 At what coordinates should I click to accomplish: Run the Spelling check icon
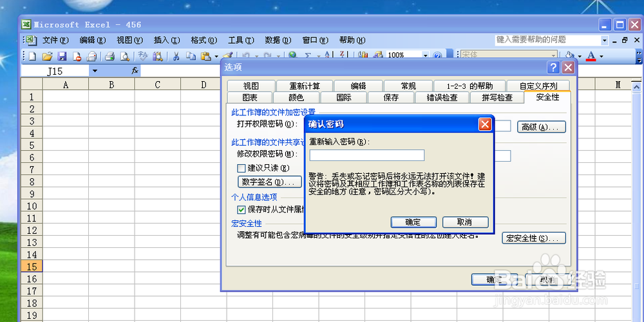tap(142, 56)
